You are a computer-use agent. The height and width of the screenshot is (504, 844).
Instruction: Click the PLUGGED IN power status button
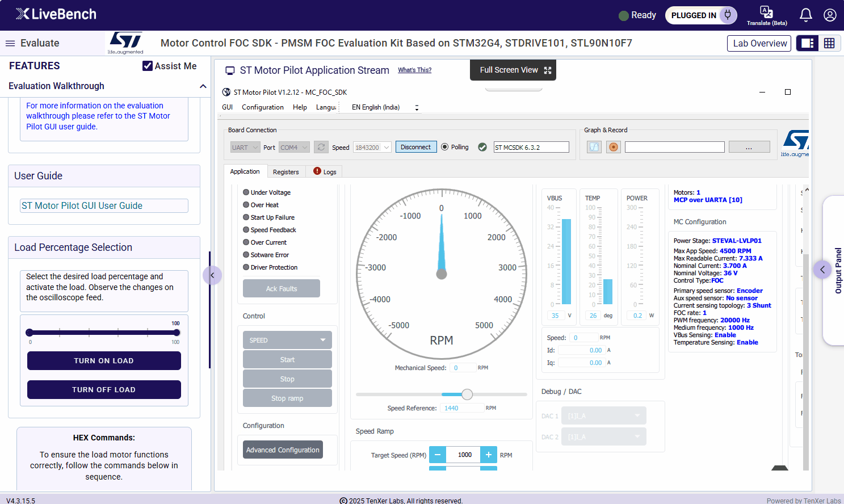pyautogui.click(x=701, y=15)
